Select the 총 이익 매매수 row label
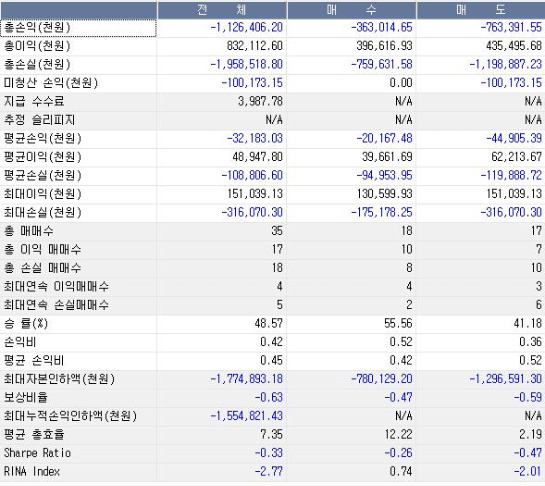 click(x=42, y=249)
